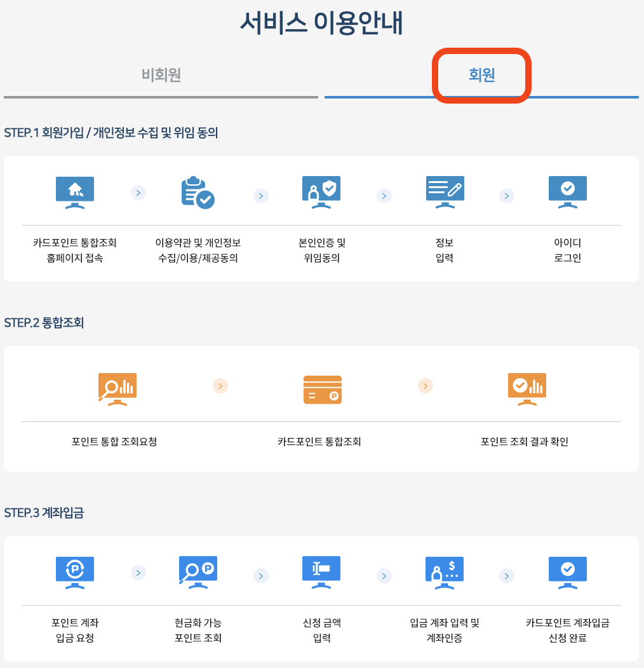Select the 카드포인트 통합조회 card icon

(321, 388)
